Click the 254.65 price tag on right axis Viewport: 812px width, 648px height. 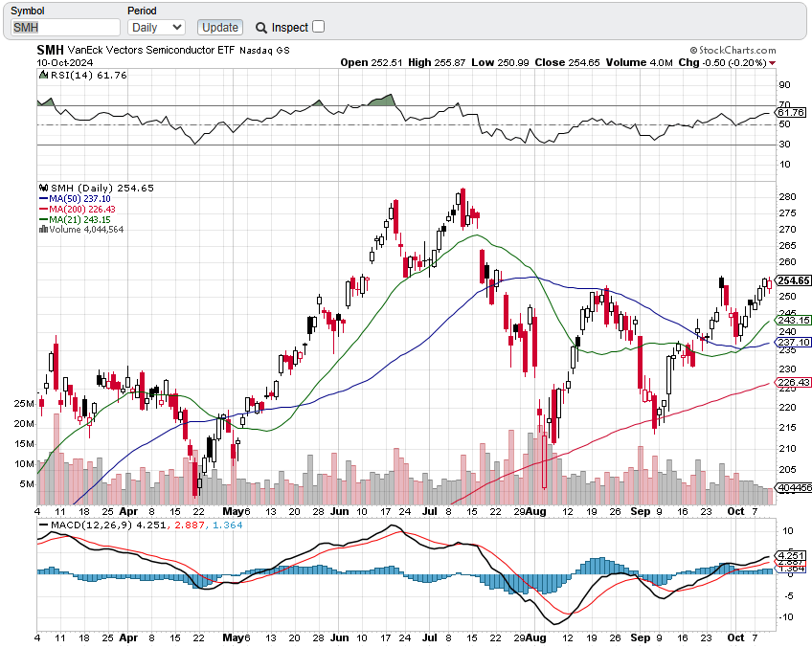coord(794,280)
